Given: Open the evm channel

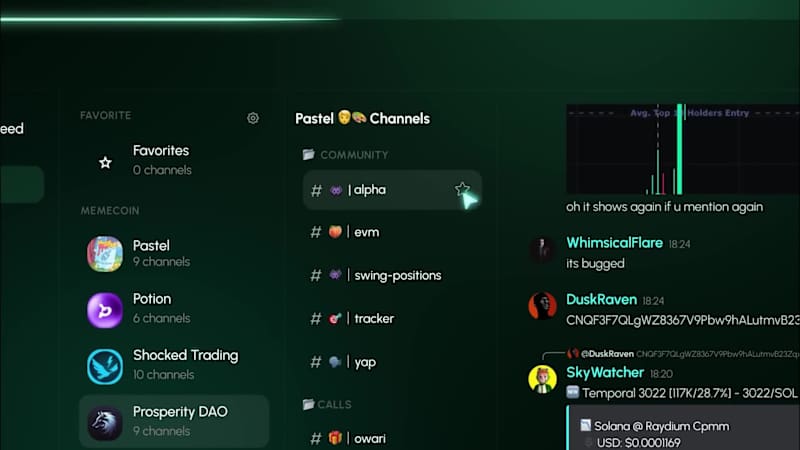Looking at the screenshot, I should point(392,232).
